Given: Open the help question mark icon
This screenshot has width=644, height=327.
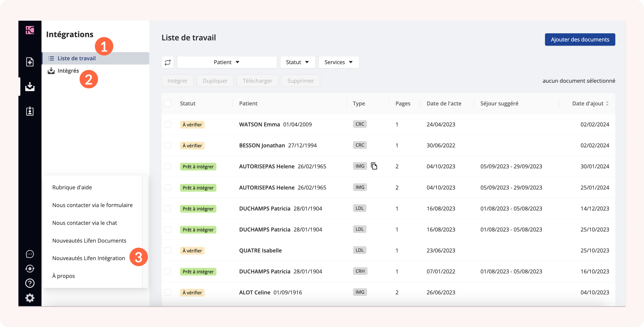Looking at the screenshot, I should point(30,283).
